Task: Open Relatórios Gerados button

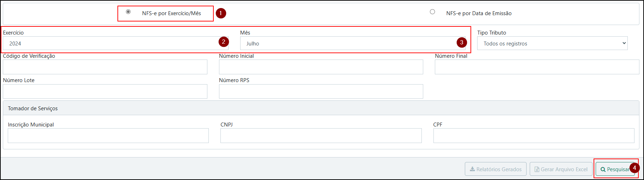Action: [x=496, y=169]
